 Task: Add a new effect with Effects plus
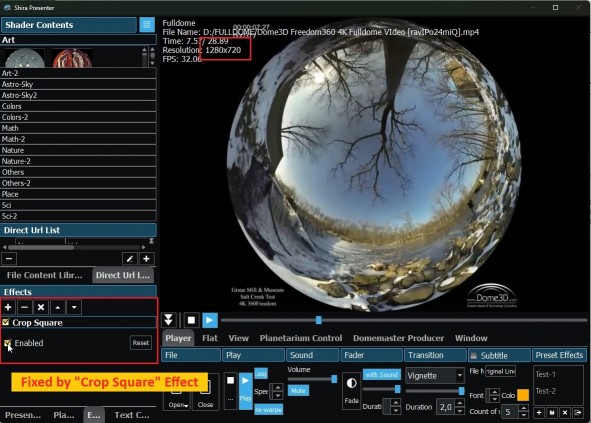(8, 307)
